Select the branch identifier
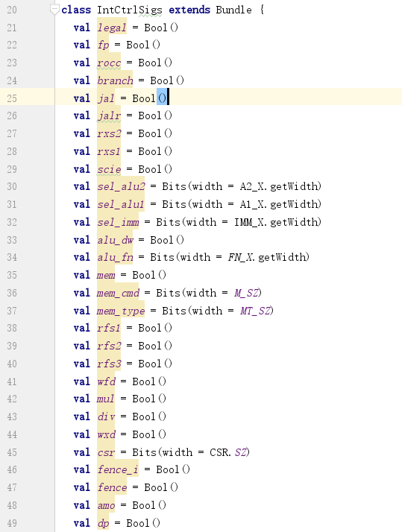 click(115, 80)
